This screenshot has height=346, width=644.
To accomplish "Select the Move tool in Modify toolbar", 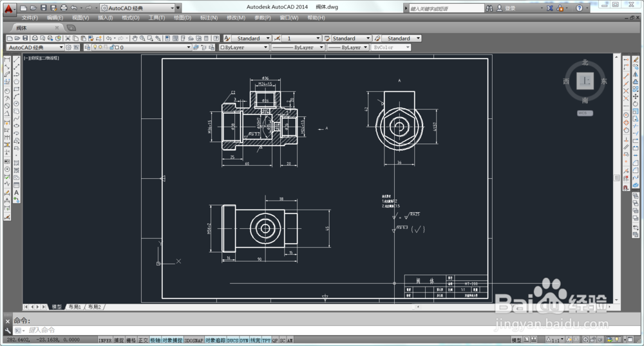I will 636,96.
